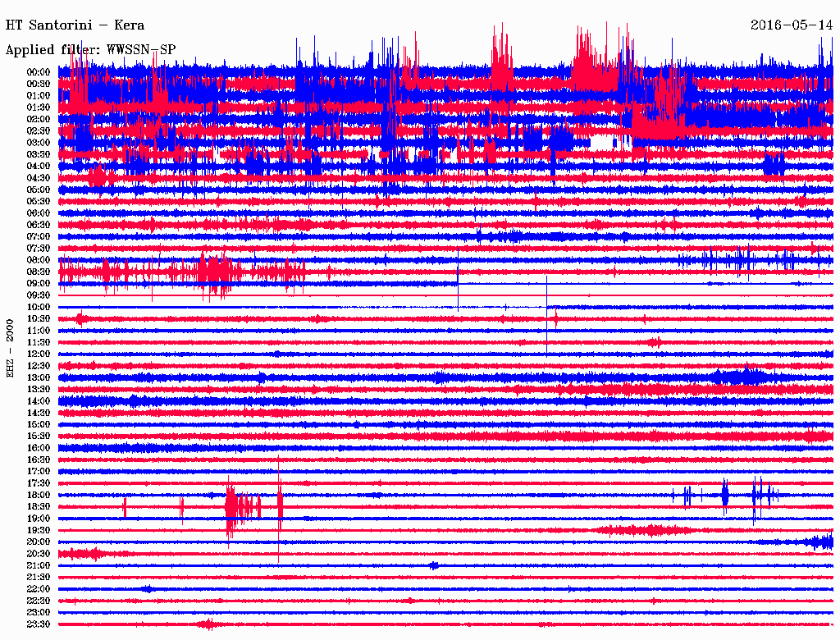Select the 11:00 time label
The width and height of the screenshot is (840, 640).
point(39,331)
